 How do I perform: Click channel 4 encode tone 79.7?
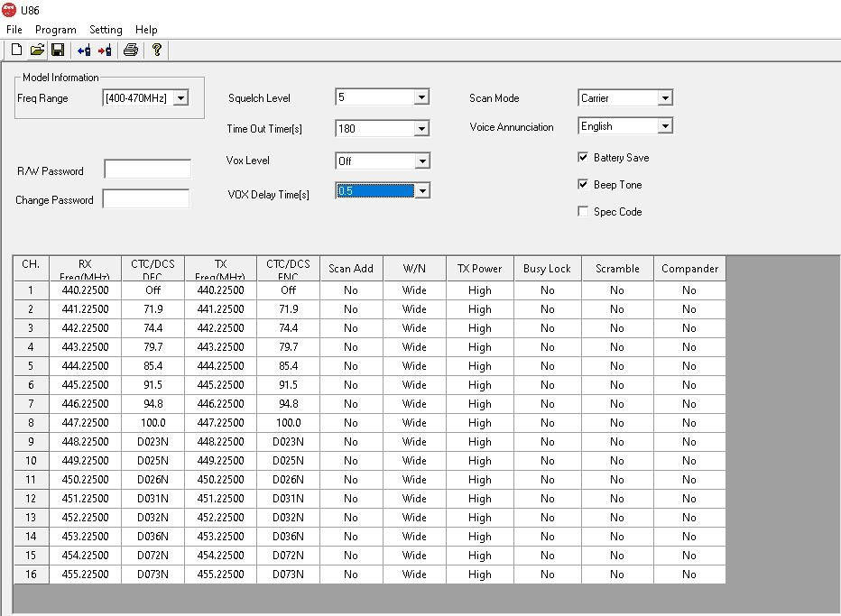click(289, 347)
